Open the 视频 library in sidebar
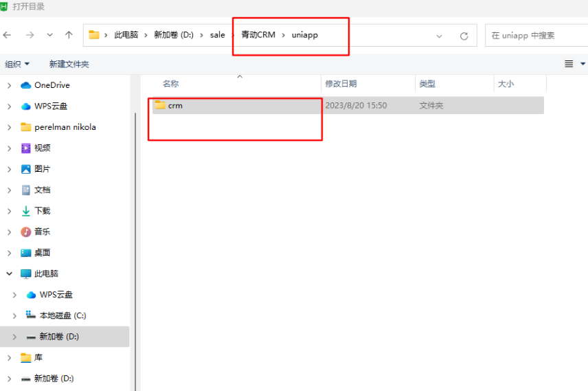 [42, 148]
